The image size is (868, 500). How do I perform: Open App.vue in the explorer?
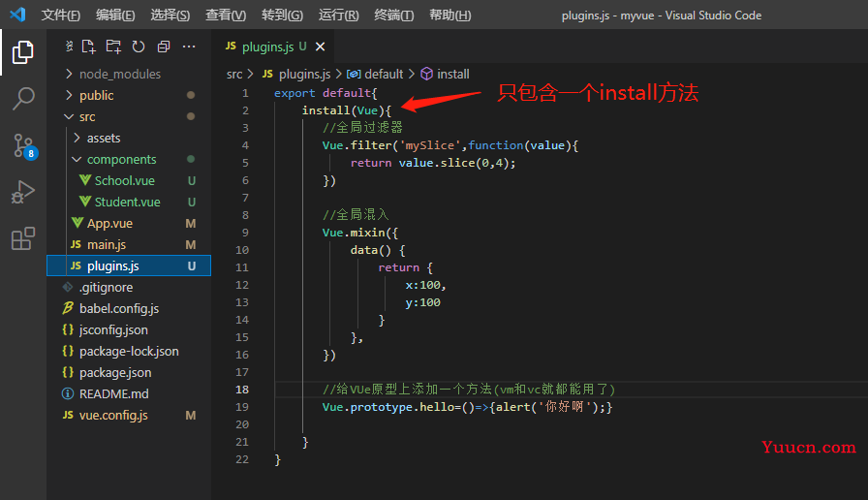pyautogui.click(x=129, y=223)
